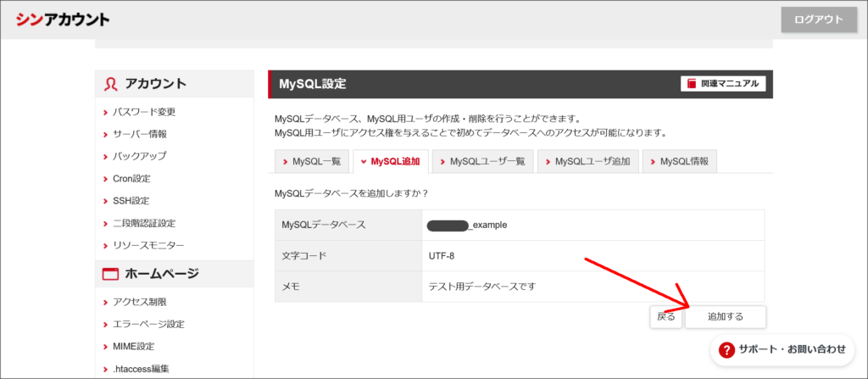This screenshot has width=868, height=379.
Task: Click the 戻る button
Action: click(x=666, y=317)
